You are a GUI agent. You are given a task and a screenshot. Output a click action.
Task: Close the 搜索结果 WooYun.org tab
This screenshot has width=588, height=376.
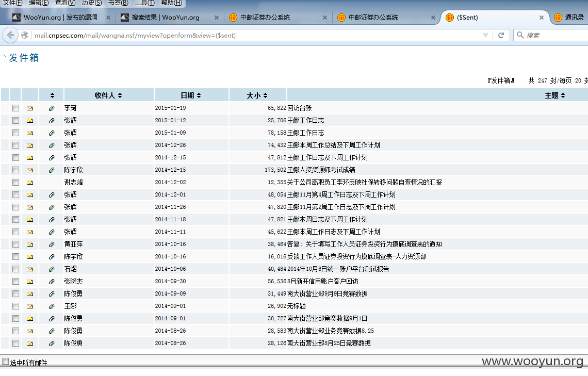[x=217, y=18]
